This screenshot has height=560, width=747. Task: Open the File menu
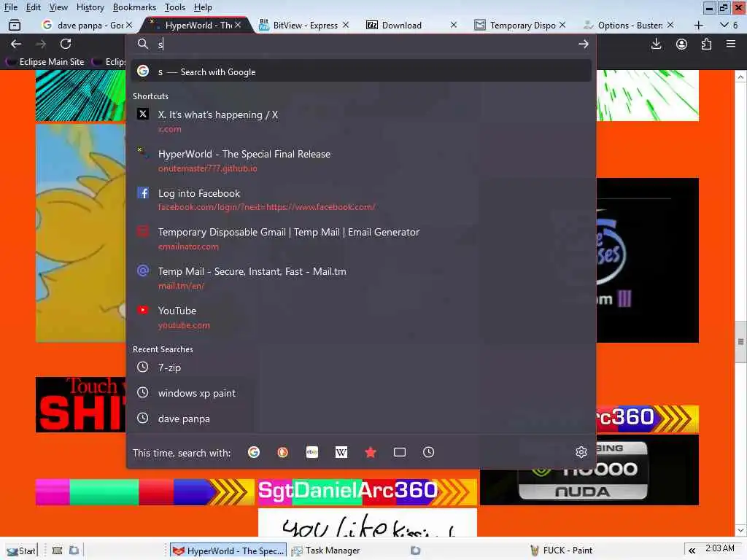tap(10, 7)
